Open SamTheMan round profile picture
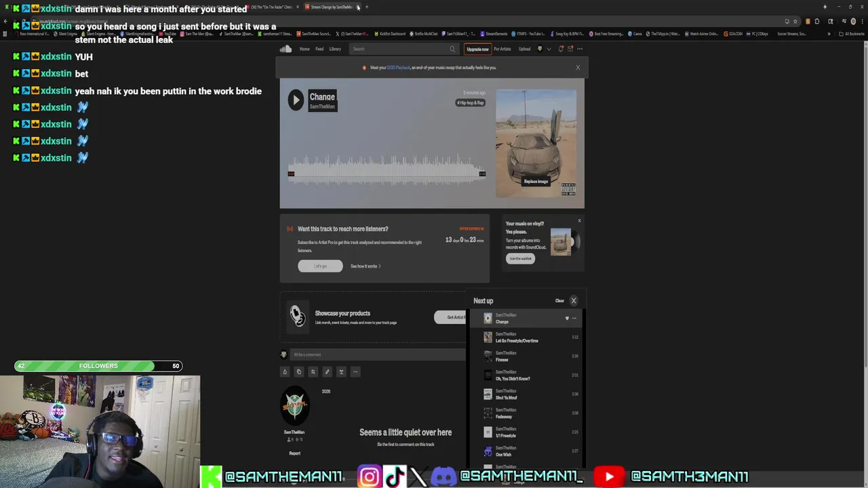868x488 pixels. pos(294,406)
